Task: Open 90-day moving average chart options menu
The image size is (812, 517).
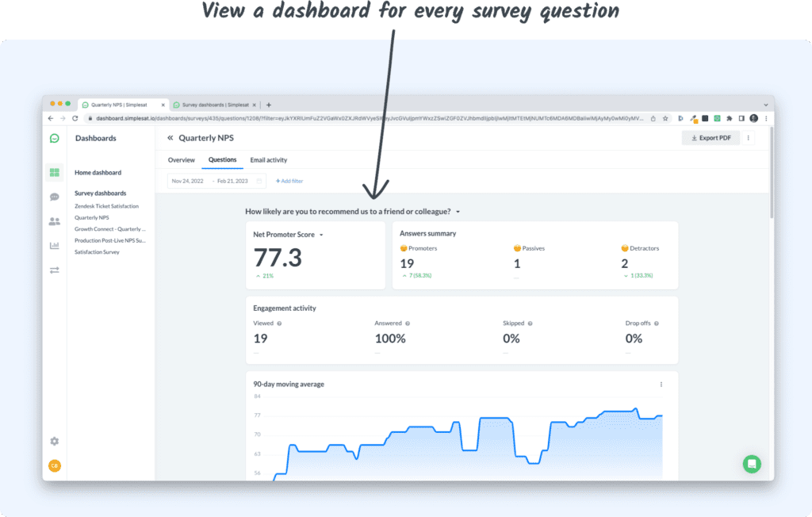Action: pyautogui.click(x=661, y=385)
